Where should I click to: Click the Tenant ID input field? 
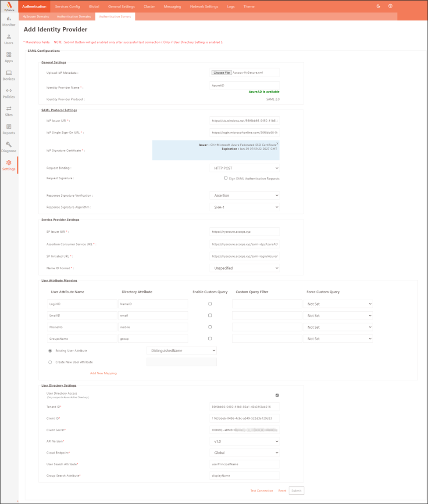click(244, 407)
